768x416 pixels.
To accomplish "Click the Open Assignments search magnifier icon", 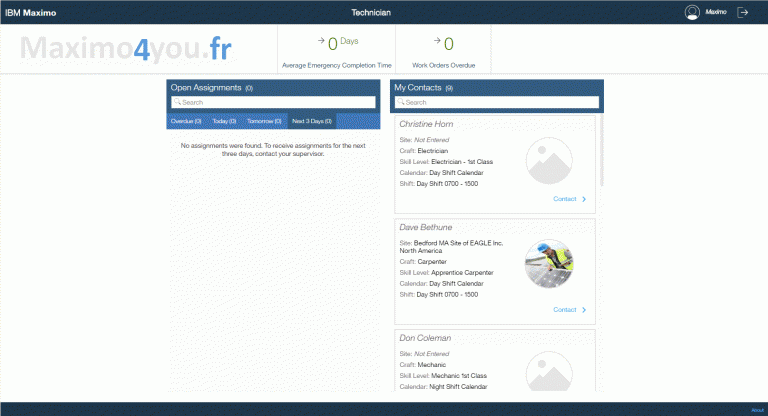I will (177, 102).
